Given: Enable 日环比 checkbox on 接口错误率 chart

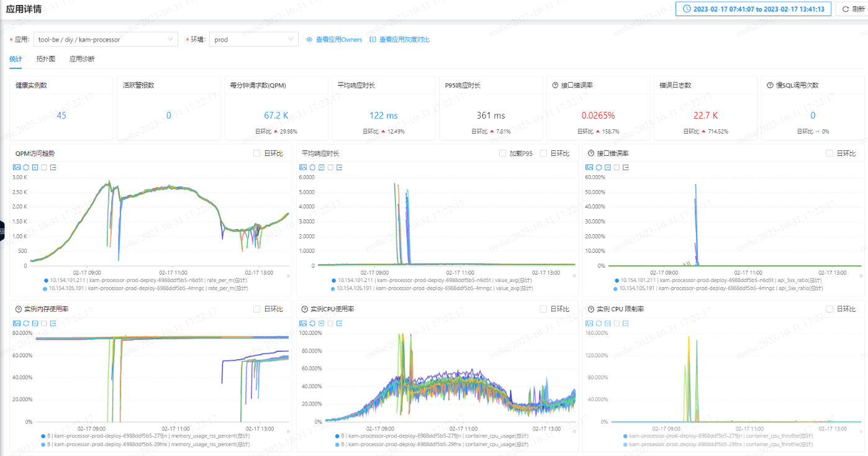Looking at the screenshot, I should point(829,153).
